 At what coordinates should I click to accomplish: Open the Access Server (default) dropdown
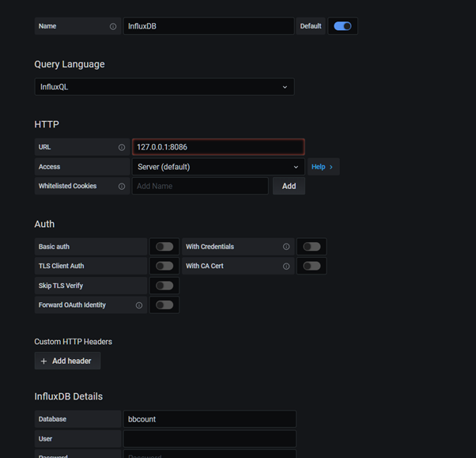pos(217,167)
